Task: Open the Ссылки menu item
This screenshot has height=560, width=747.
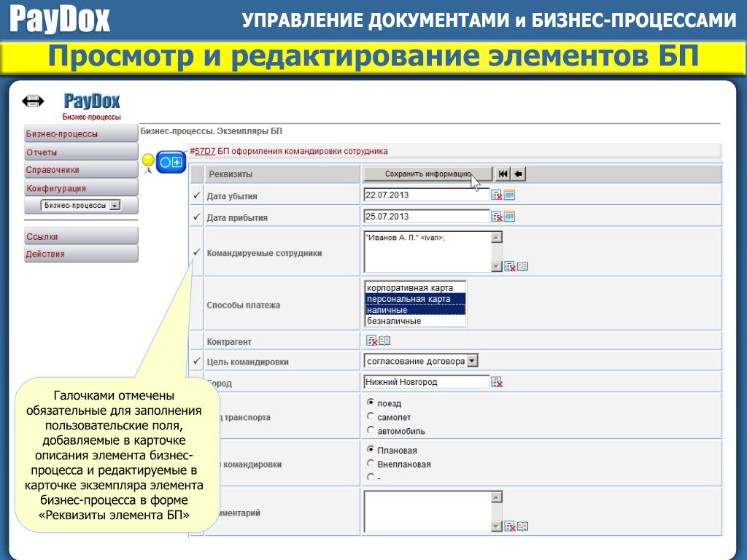Action: [x=81, y=236]
